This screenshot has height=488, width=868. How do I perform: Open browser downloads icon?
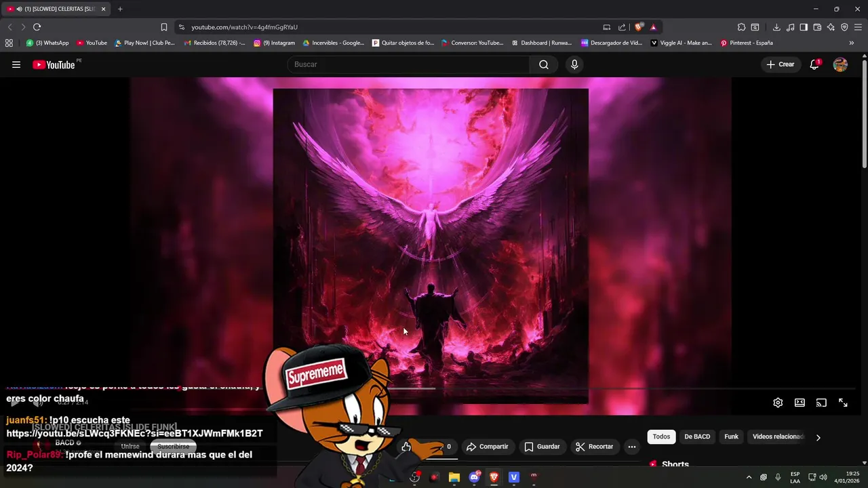click(x=776, y=27)
